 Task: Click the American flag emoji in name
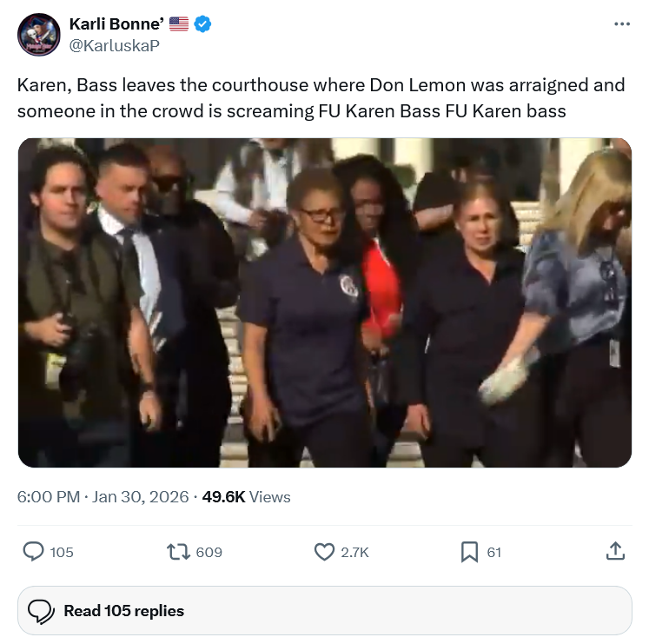coord(179,24)
